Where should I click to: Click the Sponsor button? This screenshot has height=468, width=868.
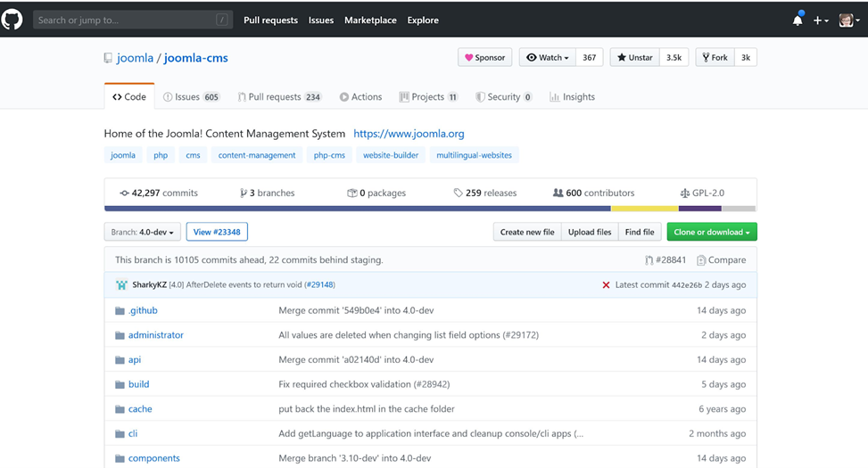[x=484, y=58]
